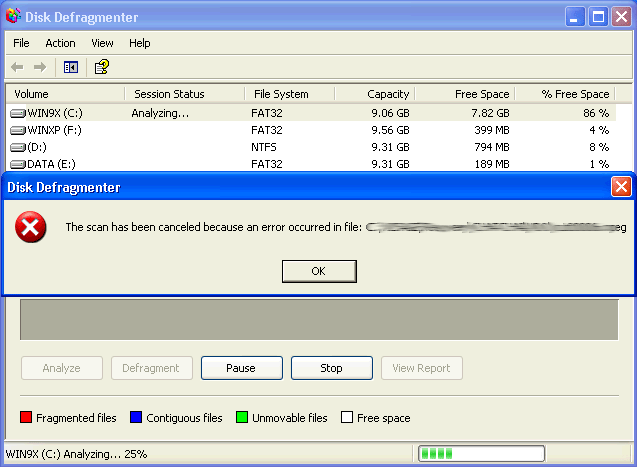This screenshot has width=637, height=467.
Task: Click the analysis progress bar
Action: click(x=481, y=454)
